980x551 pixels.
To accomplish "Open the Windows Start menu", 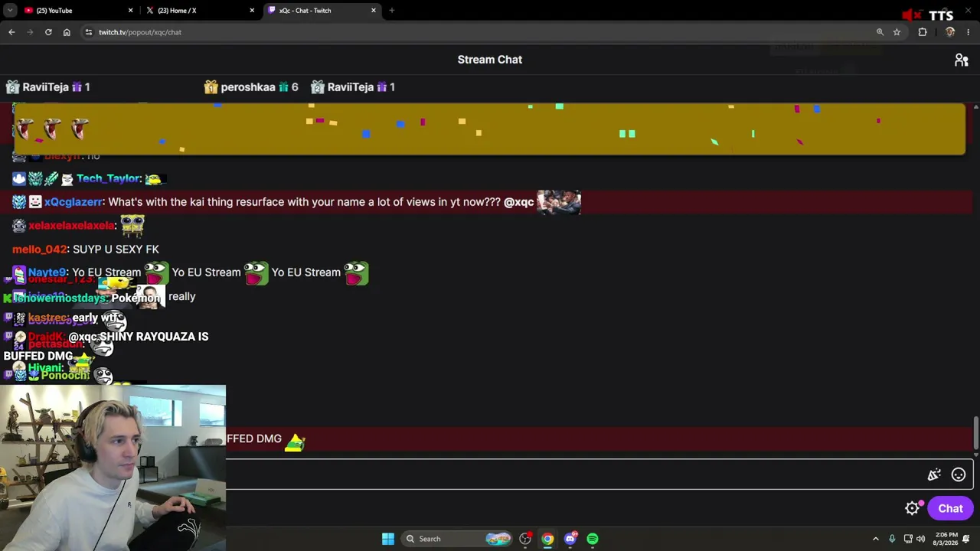I will (x=388, y=539).
